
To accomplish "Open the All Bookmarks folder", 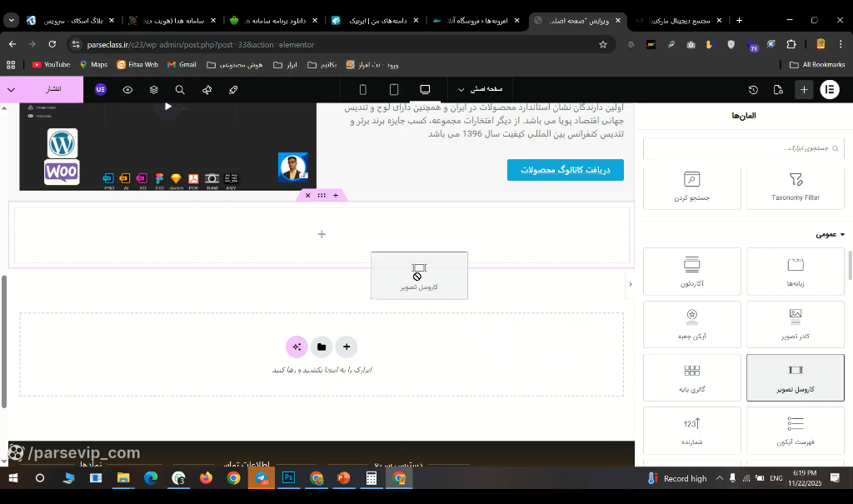I will click(817, 65).
